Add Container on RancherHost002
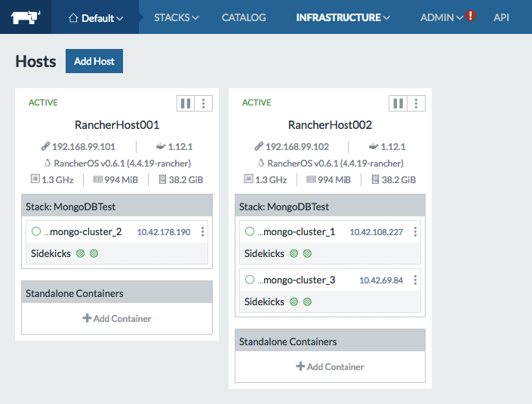This screenshot has height=404, width=532. click(330, 366)
